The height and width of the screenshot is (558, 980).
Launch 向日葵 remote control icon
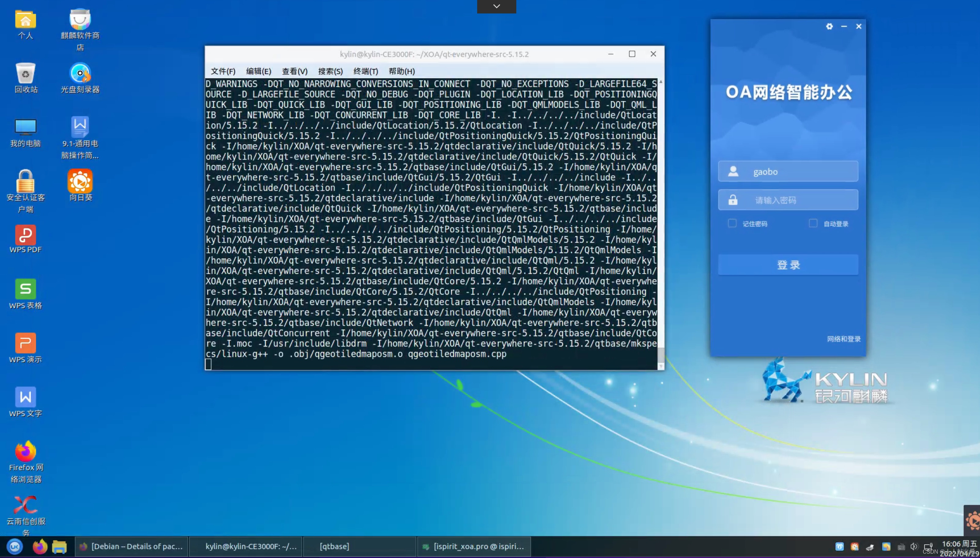click(x=80, y=185)
